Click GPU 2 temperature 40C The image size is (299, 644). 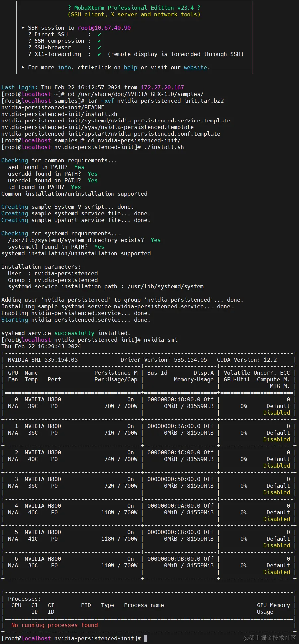[x=33, y=459]
